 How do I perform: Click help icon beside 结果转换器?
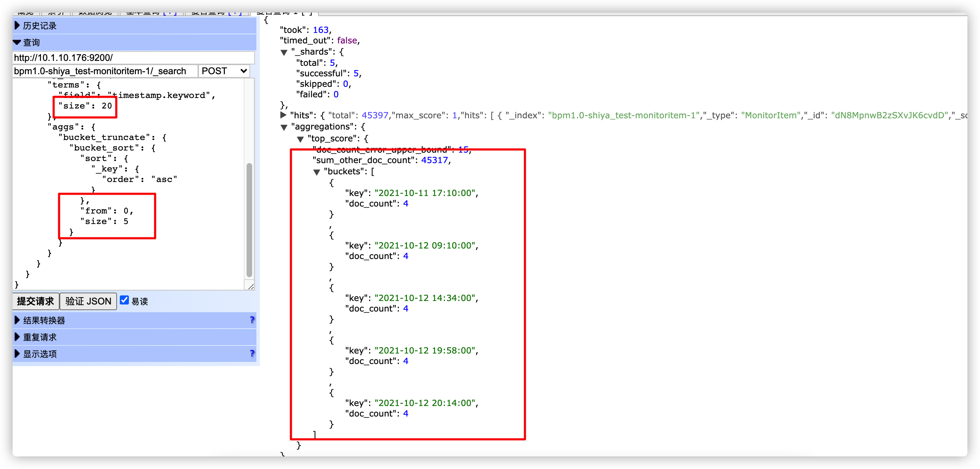coord(252,320)
